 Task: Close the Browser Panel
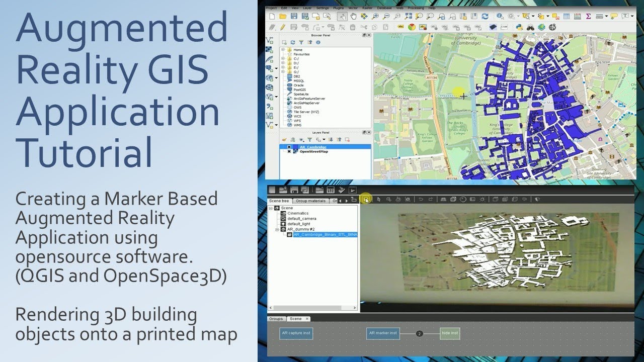(369, 36)
